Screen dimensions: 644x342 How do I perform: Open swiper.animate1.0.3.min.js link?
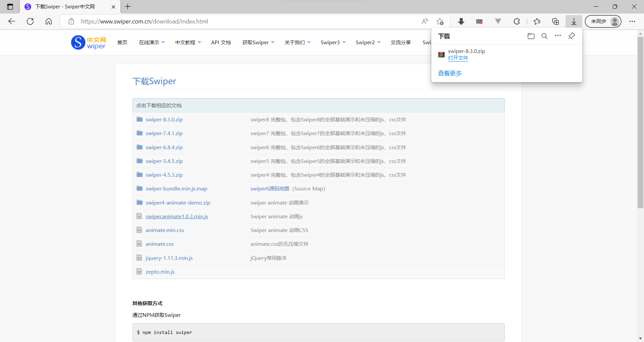coord(177,217)
